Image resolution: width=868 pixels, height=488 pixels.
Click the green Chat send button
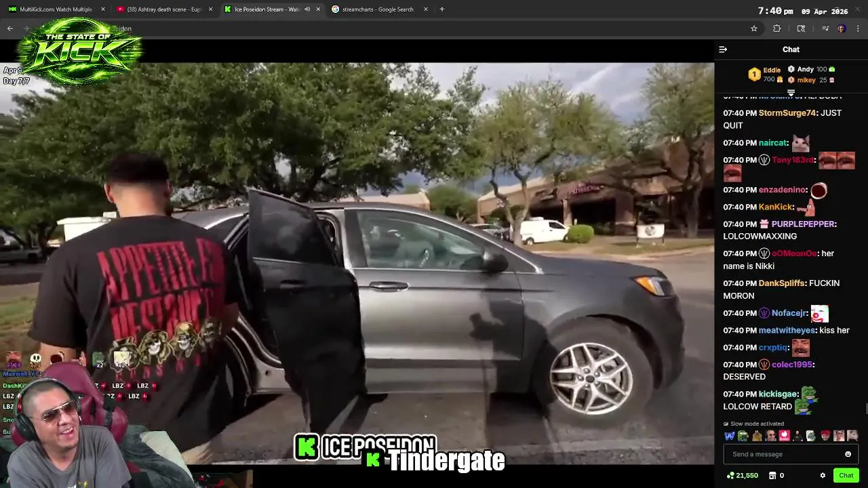pyautogui.click(x=846, y=476)
